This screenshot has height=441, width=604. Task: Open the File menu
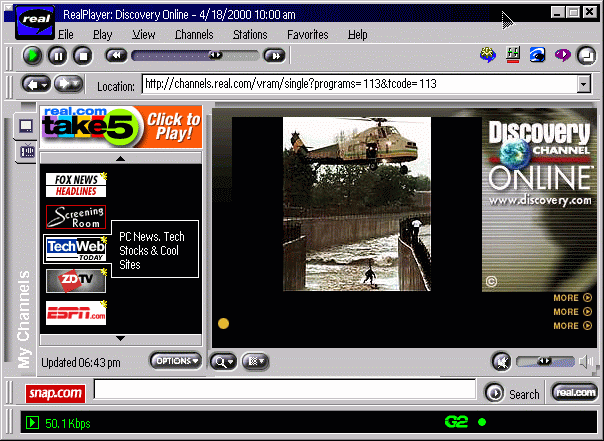coord(65,35)
